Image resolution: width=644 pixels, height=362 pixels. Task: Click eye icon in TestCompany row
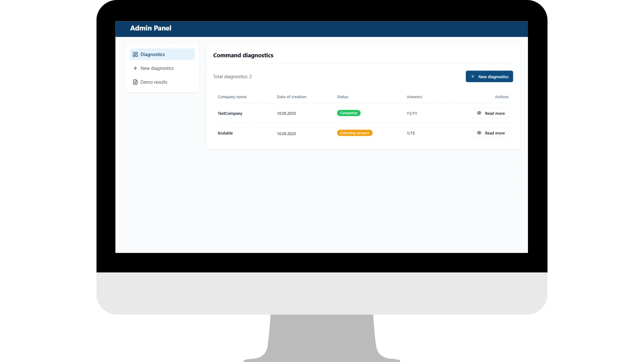coord(479,113)
